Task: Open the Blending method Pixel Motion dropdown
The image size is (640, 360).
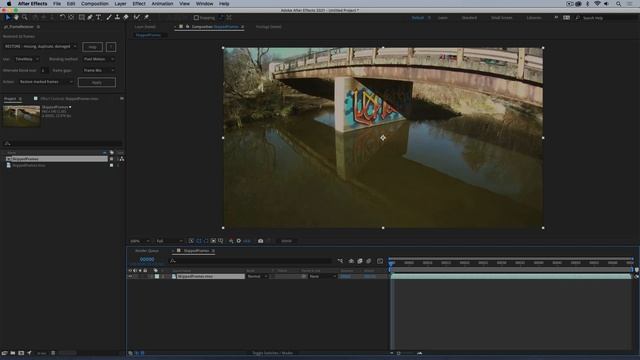Action: (x=98, y=59)
